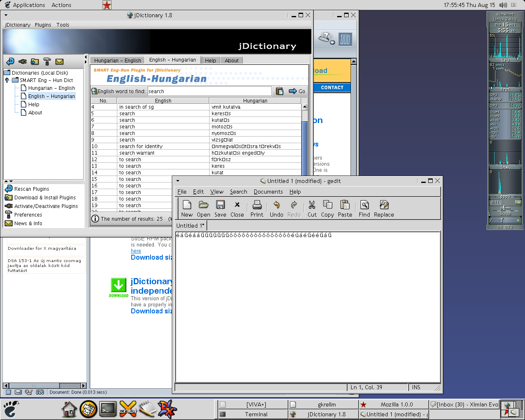
Task: Open the Replace tool in gedit
Action: 384,205
